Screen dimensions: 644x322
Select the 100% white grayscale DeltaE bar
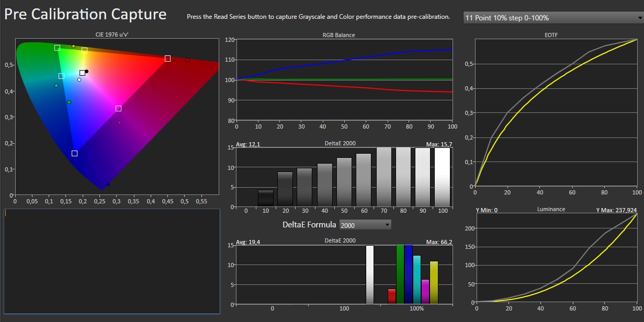442,177
